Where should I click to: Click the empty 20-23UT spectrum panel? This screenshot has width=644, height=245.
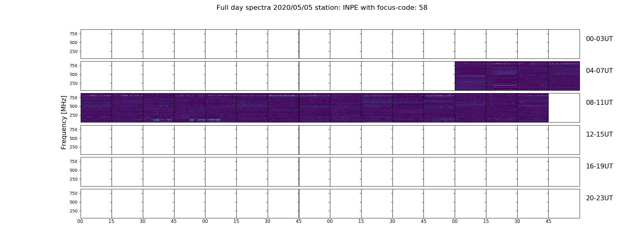330,203
